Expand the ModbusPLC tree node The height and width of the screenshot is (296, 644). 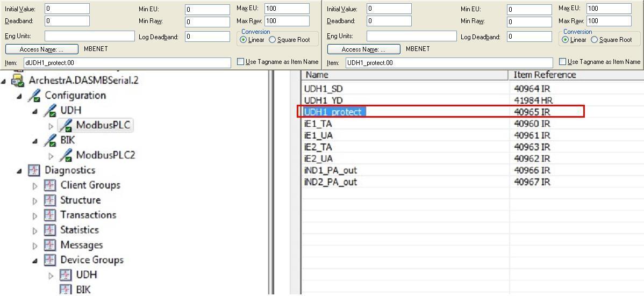pyautogui.click(x=51, y=126)
